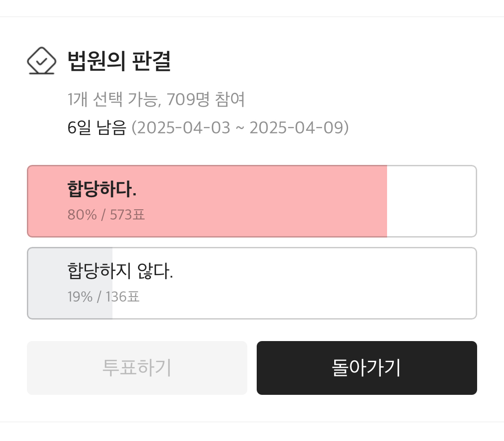Click the unfilled white part of 합당하다 option
The height and width of the screenshot is (441, 504).
pos(431,201)
